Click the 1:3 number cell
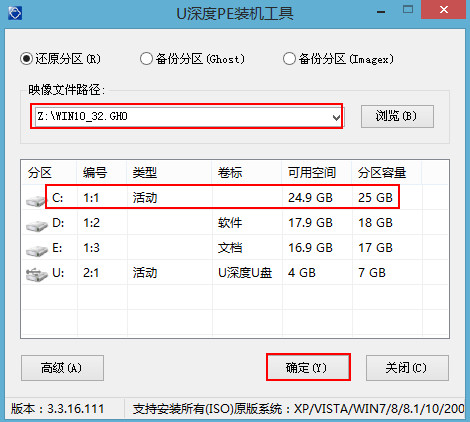 click(x=91, y=248)
